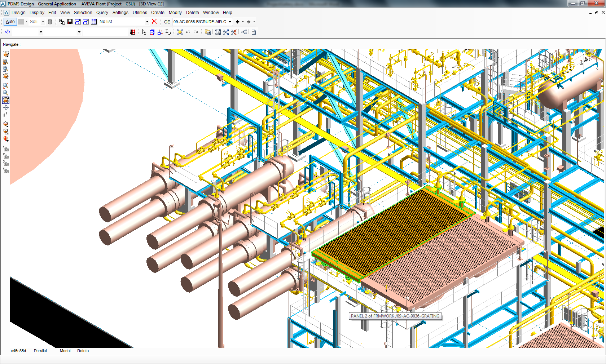
Task: Click the PANEL 2 of FRMWORK tooltip label
Action: [395, 316]
